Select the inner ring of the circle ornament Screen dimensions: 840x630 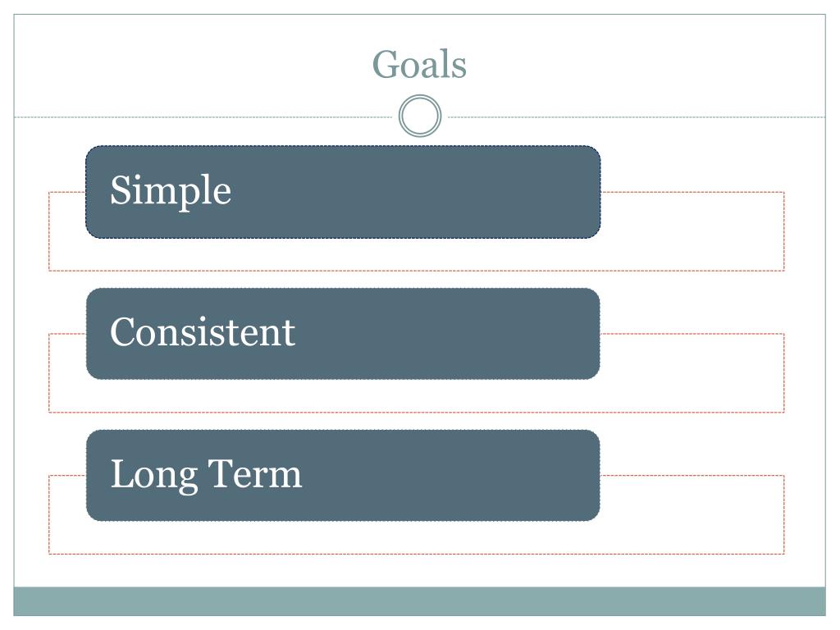click(x=420, y=116)
